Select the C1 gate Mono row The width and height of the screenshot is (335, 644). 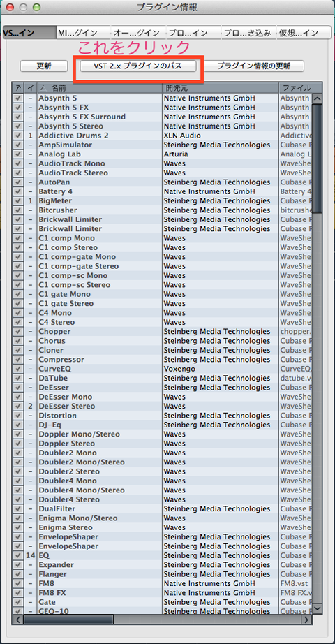163,294
